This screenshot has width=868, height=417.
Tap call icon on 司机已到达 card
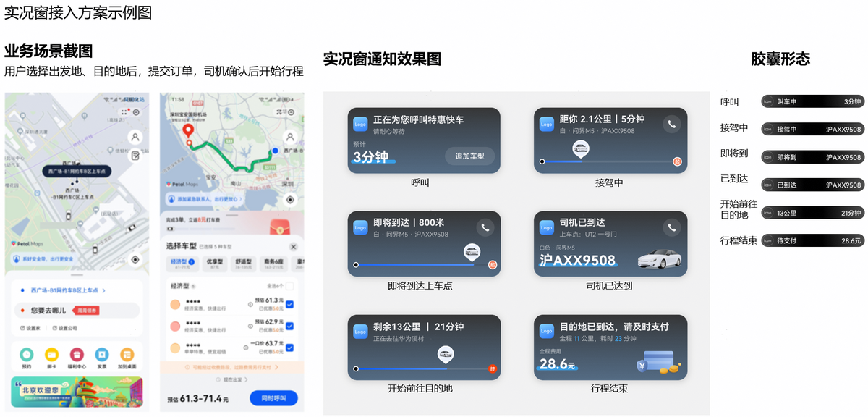click(672, 227)
